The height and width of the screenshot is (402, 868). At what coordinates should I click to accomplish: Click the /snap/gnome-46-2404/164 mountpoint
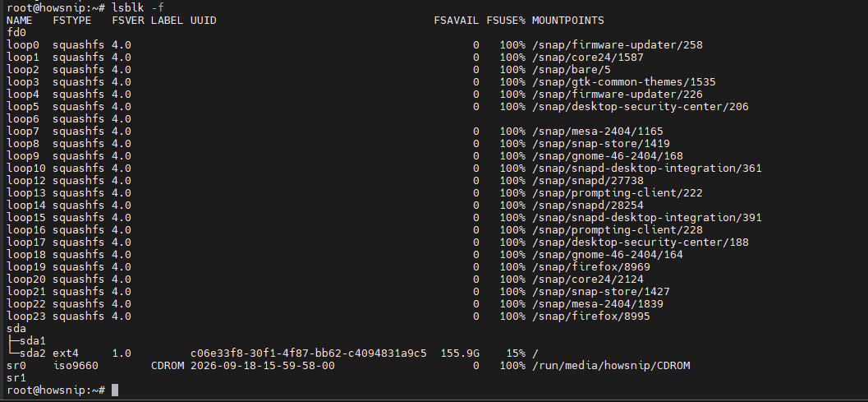607,255
